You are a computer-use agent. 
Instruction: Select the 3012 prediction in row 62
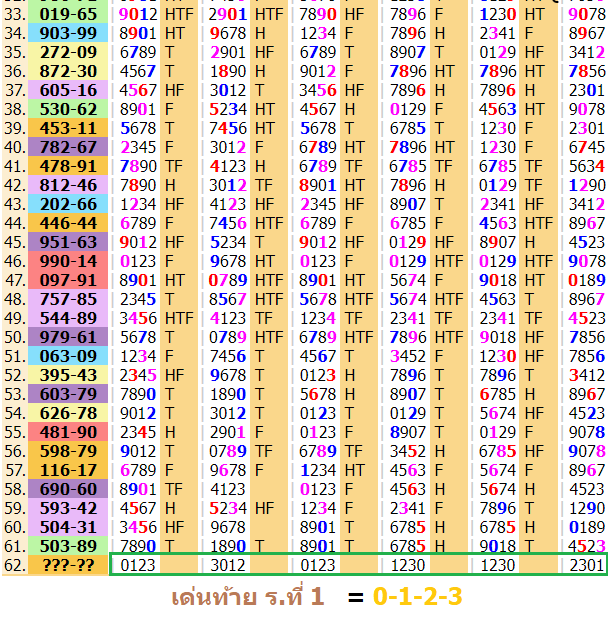click(x=228, y=565)
